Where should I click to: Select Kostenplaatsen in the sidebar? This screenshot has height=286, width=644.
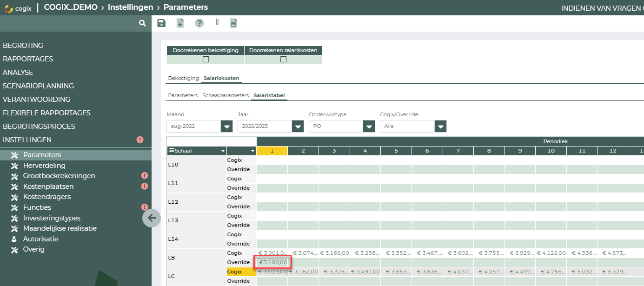[48, 186]
